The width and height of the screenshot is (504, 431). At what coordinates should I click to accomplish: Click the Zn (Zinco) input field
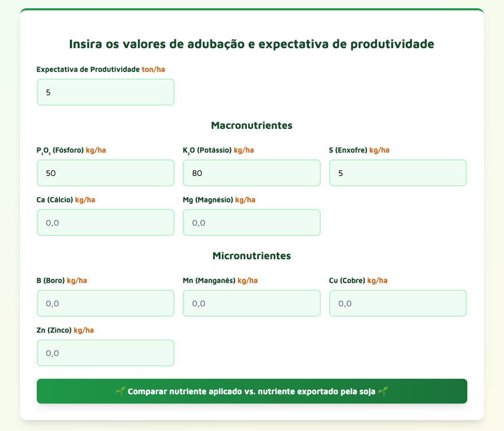pos(106,353)
